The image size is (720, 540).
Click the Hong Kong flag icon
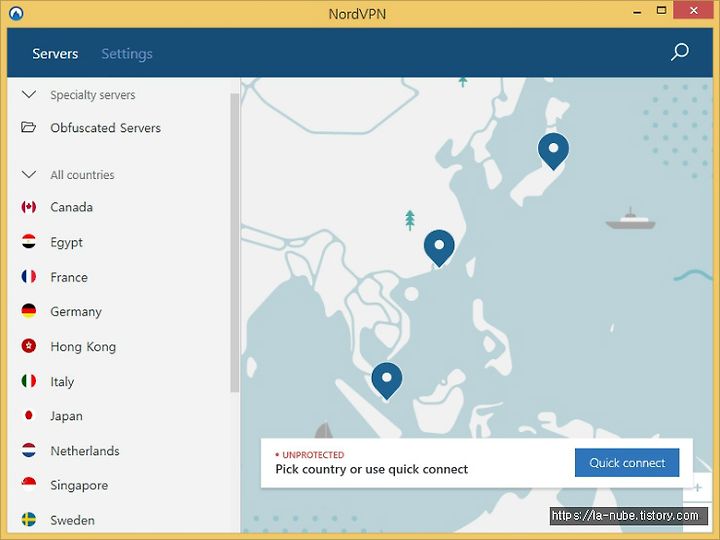(x=28, y=346)
